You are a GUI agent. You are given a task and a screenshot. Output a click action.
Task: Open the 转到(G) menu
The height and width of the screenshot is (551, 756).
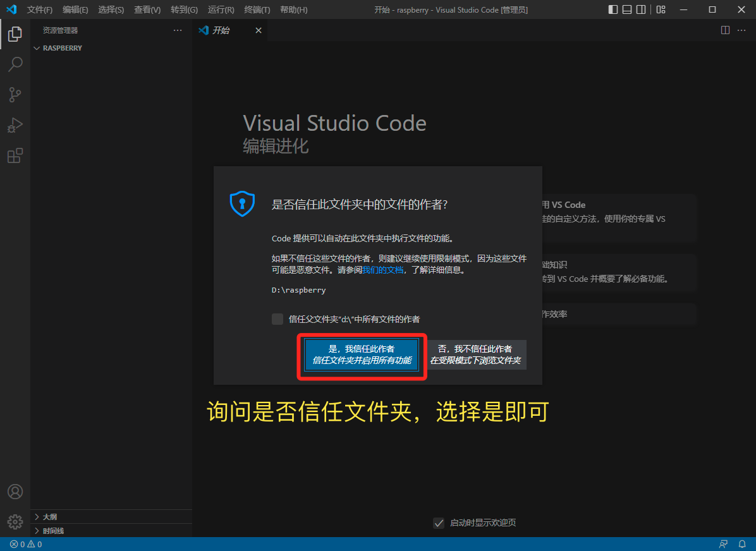(x=184, y=9)
